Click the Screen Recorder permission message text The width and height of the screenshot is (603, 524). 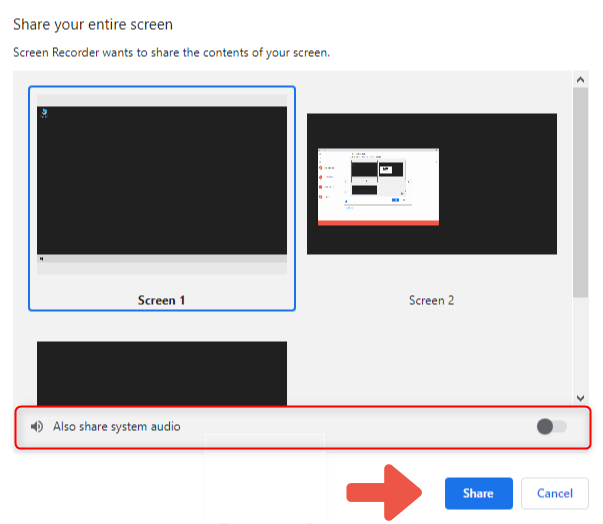(170, 51)
